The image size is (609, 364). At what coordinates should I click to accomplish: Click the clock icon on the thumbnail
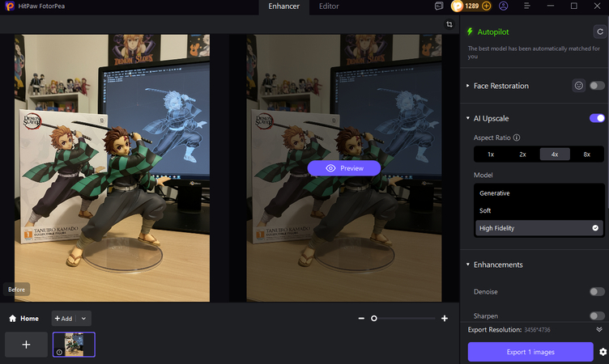(x=59, y=352)
